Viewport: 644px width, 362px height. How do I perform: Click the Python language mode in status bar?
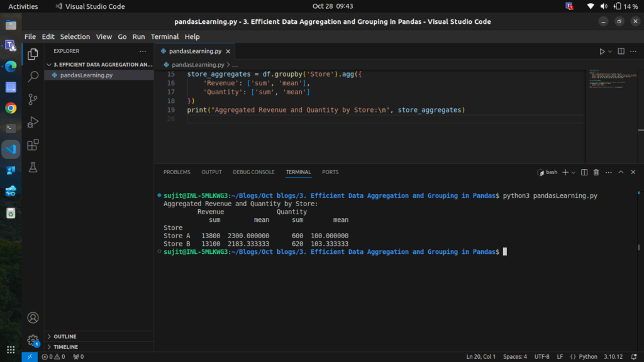tap(584, 356)
